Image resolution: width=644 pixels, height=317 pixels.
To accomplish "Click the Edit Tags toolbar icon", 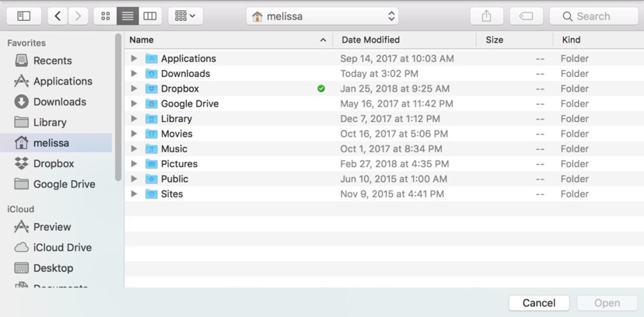I will coord(527,16).
